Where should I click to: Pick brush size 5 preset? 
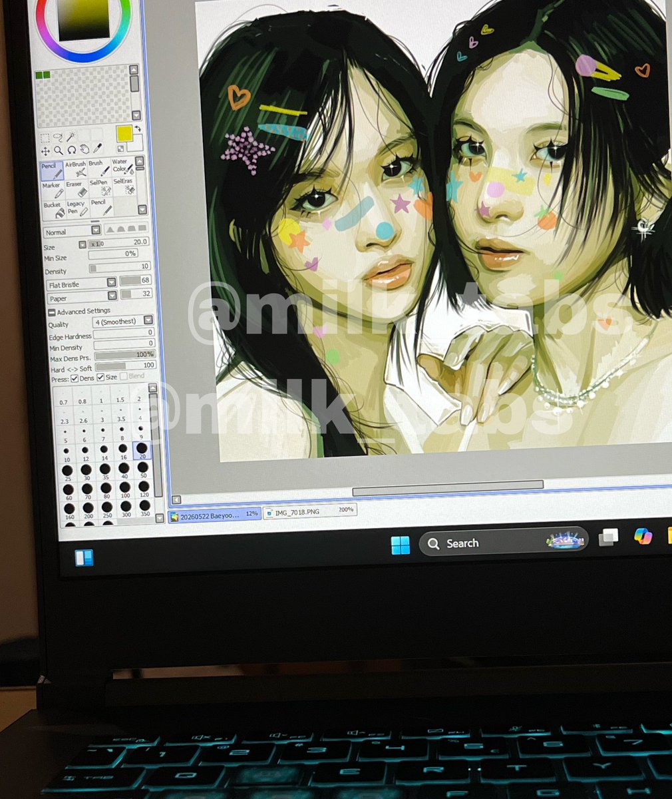coord(65,435)
